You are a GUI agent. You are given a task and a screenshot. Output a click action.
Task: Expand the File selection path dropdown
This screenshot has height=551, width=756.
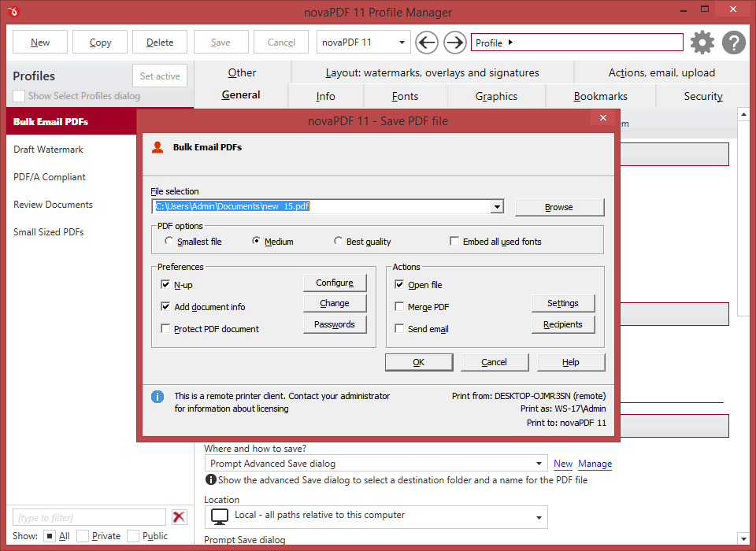[497, 207]
